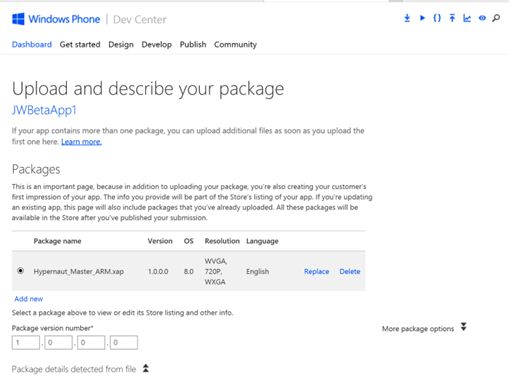Image resolution: width=509 pixels, height=385 pixels.
Task: Click the fourth version number field
Action: (x=124, y=342)
